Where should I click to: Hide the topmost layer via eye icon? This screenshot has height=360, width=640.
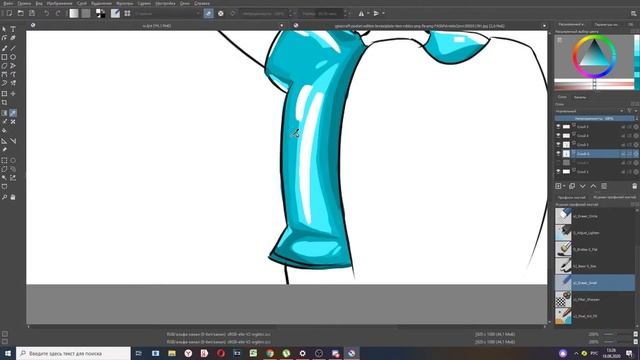558,127
